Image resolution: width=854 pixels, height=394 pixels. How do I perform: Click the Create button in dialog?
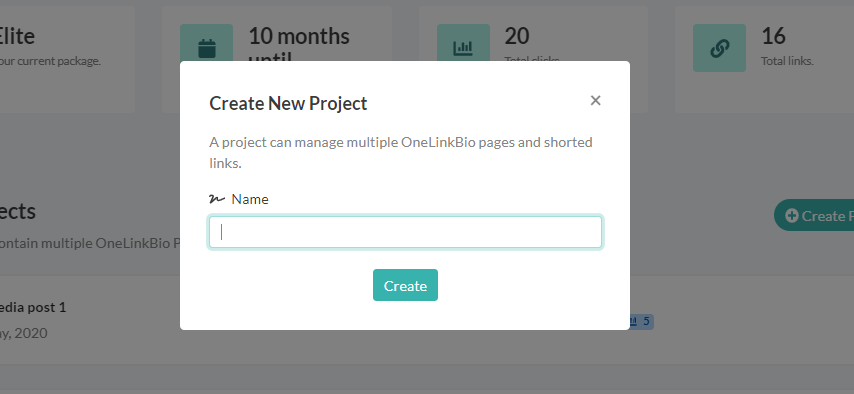click(405, 285)
